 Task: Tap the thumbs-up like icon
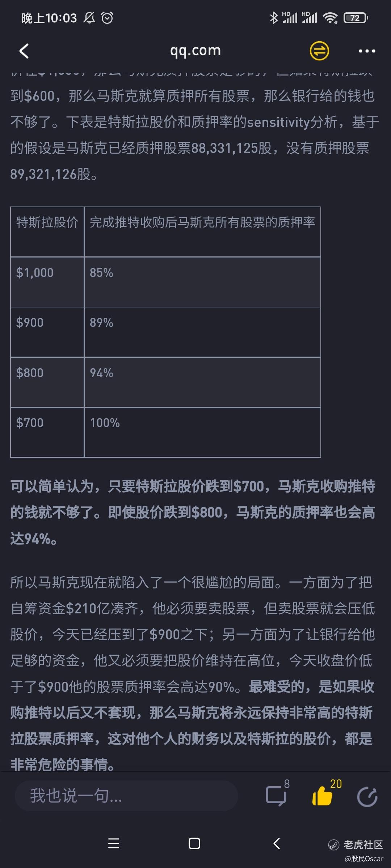click(322, 795)
